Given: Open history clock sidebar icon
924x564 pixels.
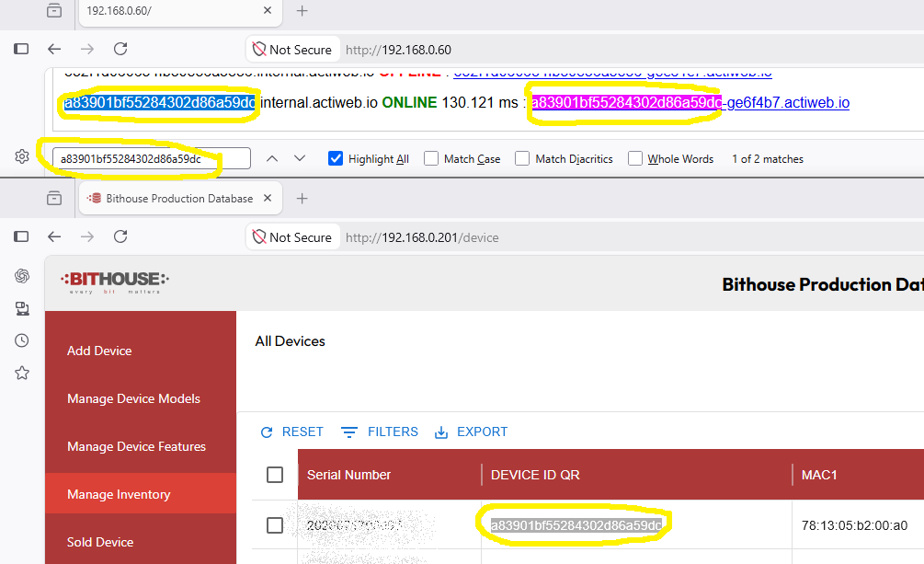Looking at the screenshot, I should click(x=22, y=340).
